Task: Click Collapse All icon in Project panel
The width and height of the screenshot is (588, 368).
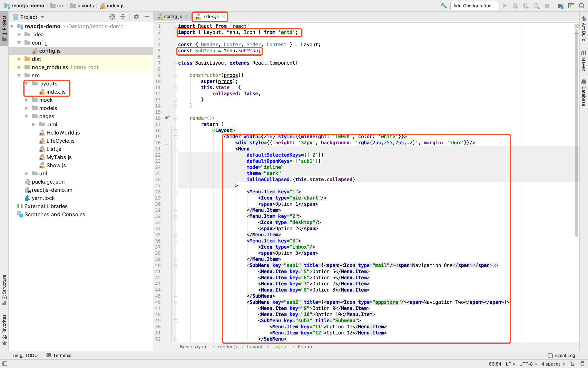Action: pos(123,17)
